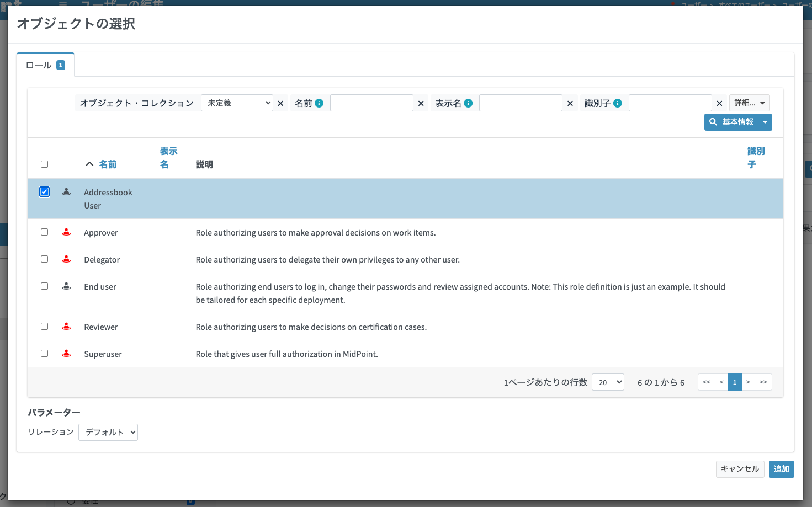
Task: Check the Superuser row checkbox
Action: point(44,353)
